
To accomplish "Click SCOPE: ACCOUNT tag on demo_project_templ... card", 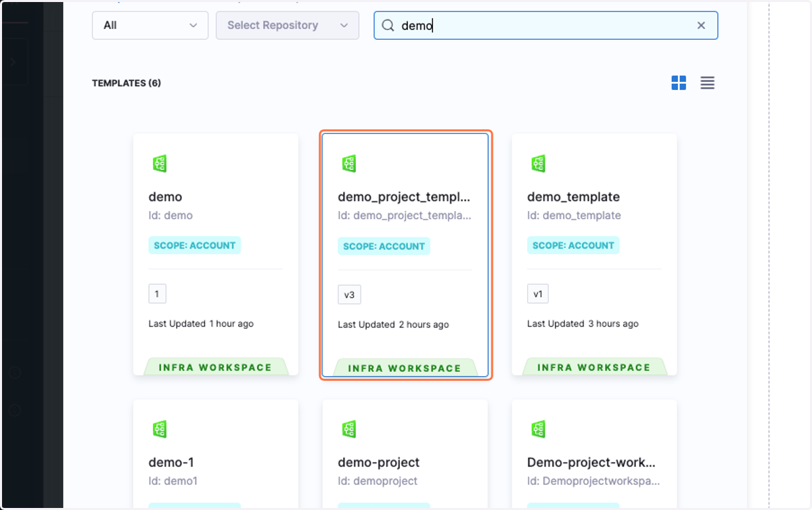I will pyautogui.click(x=384, y=246).
